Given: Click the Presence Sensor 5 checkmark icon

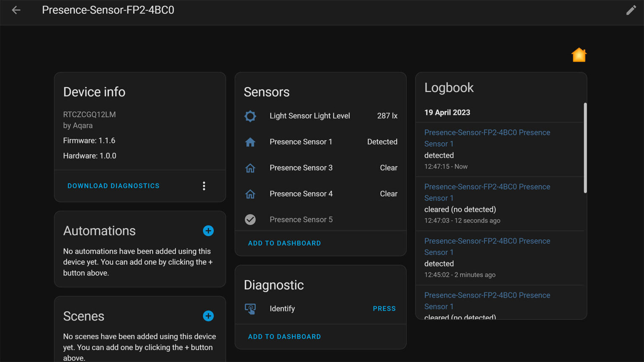Looking at the screenshot, I should click(x=250, y=220).
